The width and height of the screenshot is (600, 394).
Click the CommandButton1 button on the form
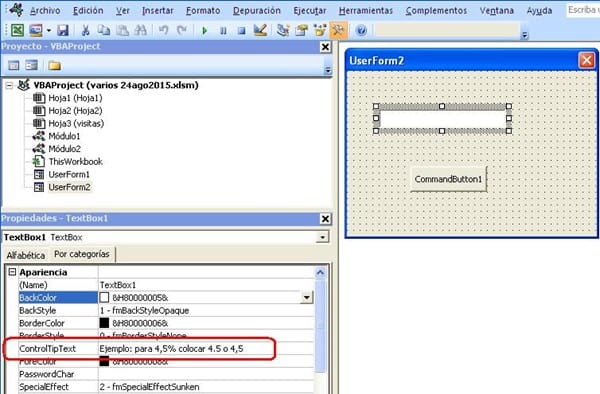pyautogui.click(x=448, y=179)
